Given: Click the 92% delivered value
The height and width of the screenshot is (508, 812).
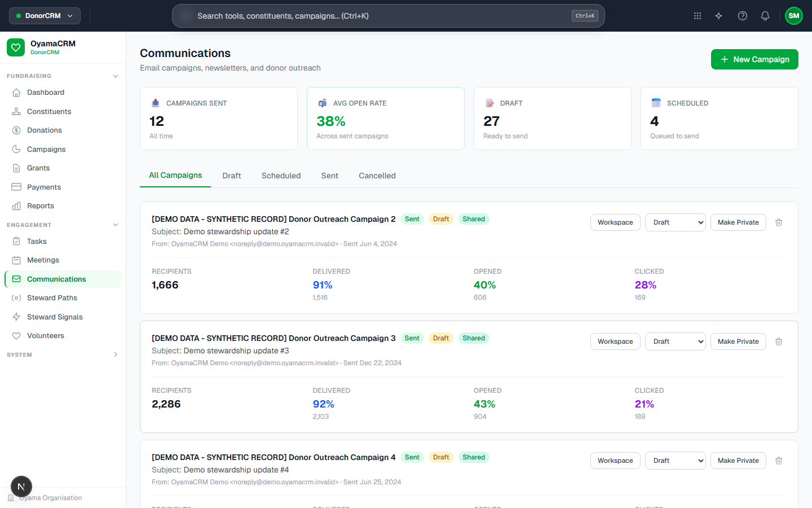Looking at the screenshot, I should click(324, 404).
